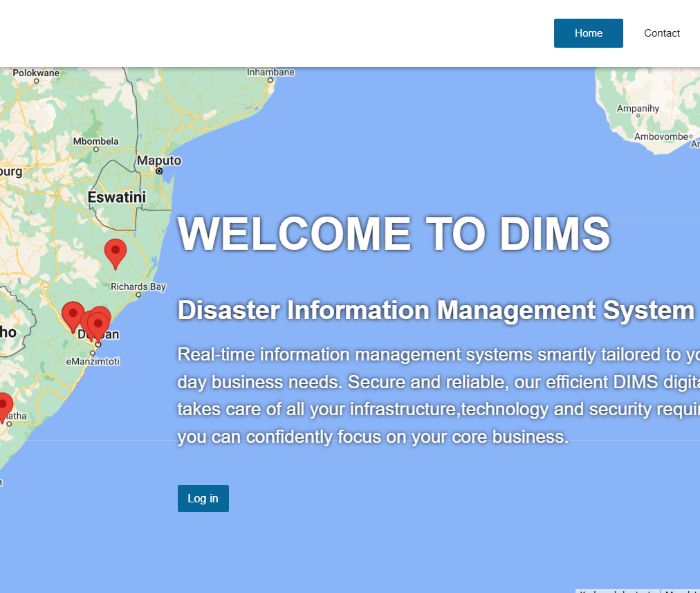Click the eManzimtoti town label
The height and width of the screenshot is (593, 700).
point(93,361)
